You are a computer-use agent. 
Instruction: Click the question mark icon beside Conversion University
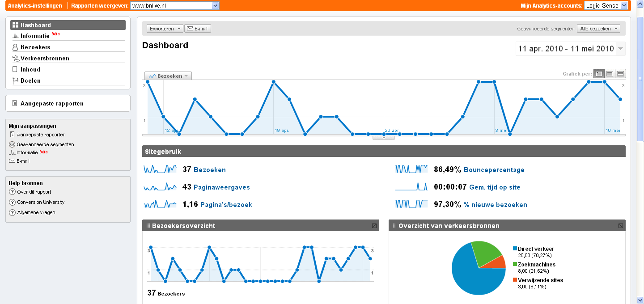click(12, 202)
